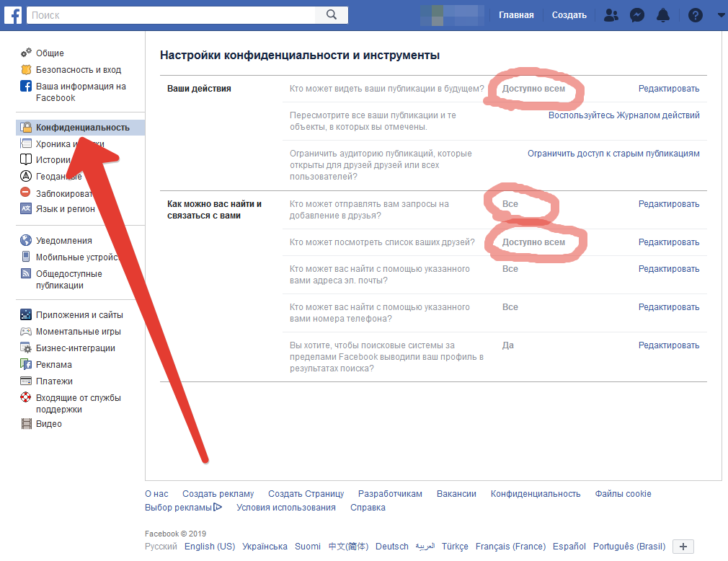Click the Геоданные location icon
The image size is (728, 561).
point(26,176)
